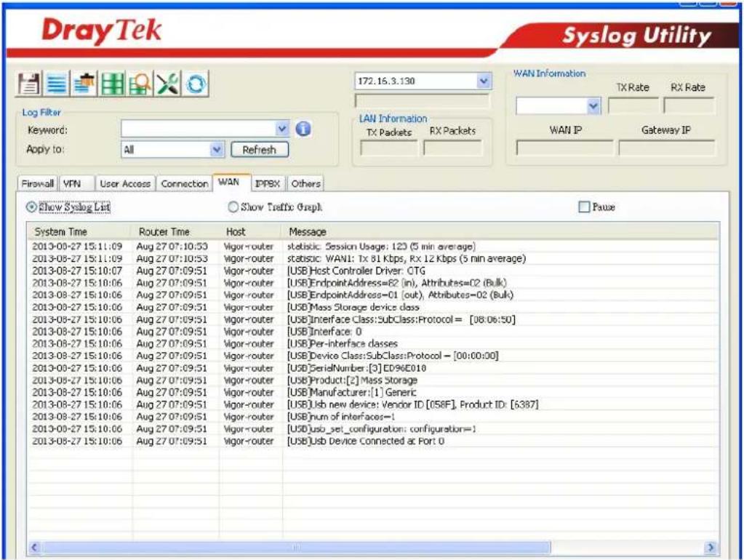Click the TX Packets field
Viewport: 744px width, 560px height.
[x=388, y=148]
